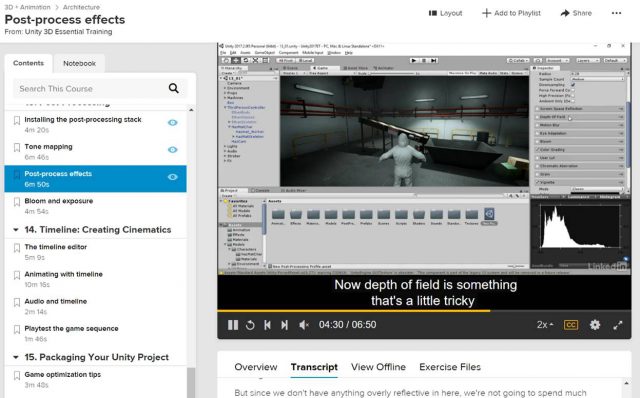Open the 2x playback speed menu

pos(545,325)
